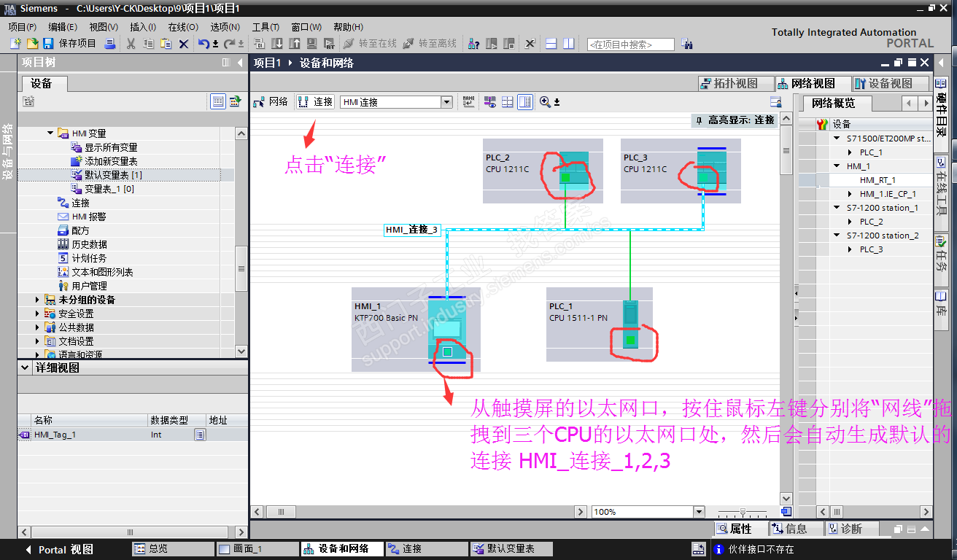Click the 网络 networking mode button

click(271, 102)
